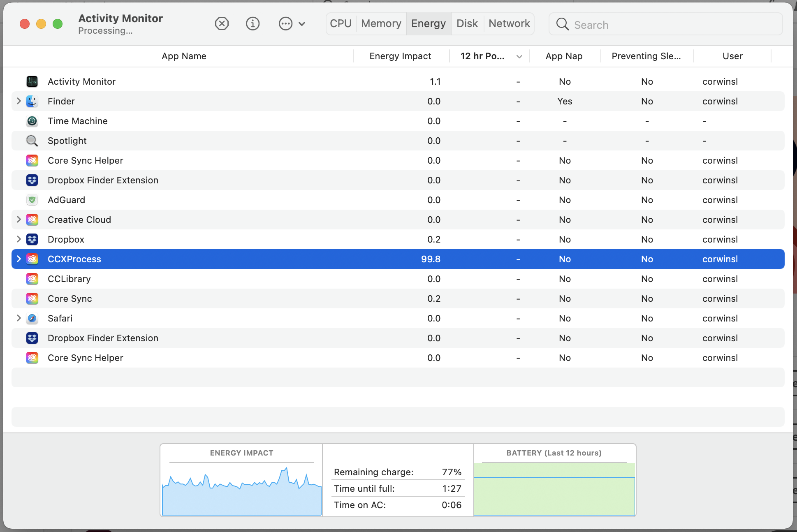Click the 12 hr Power column header
This screenshot has width=797, height=532.
point(482,56)
